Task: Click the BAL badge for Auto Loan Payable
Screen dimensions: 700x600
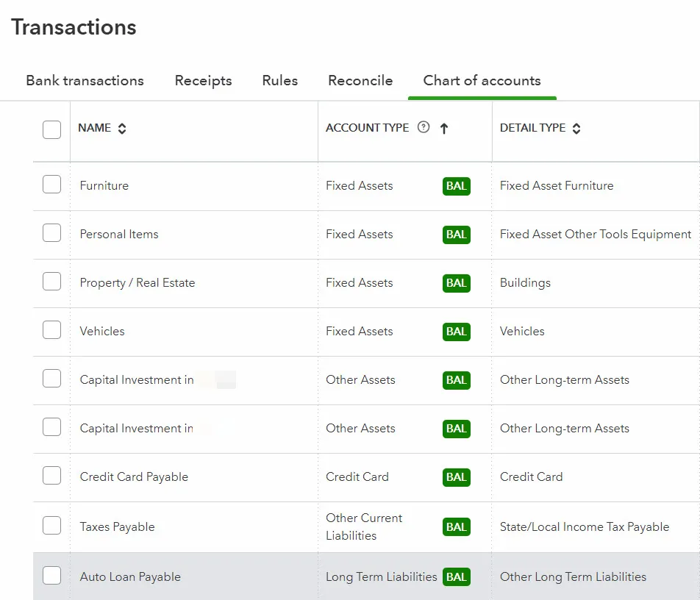Action: (x=456, y=577)
